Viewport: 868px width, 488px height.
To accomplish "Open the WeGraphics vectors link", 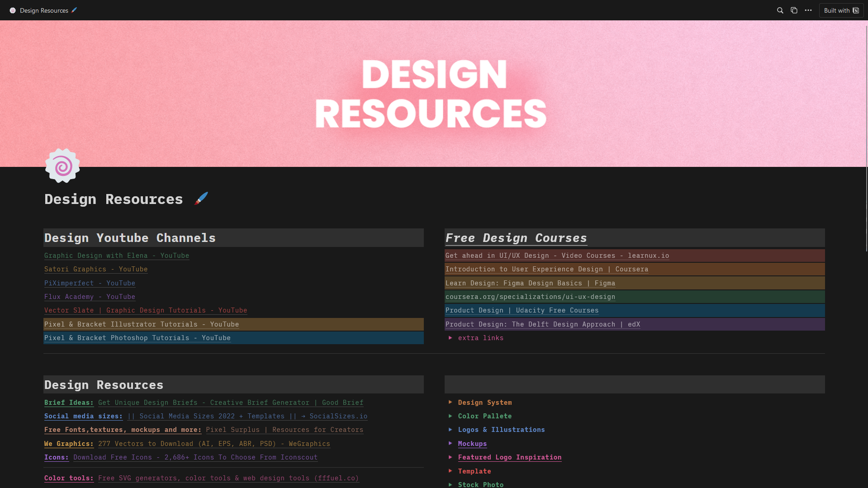I will (214, 444).
